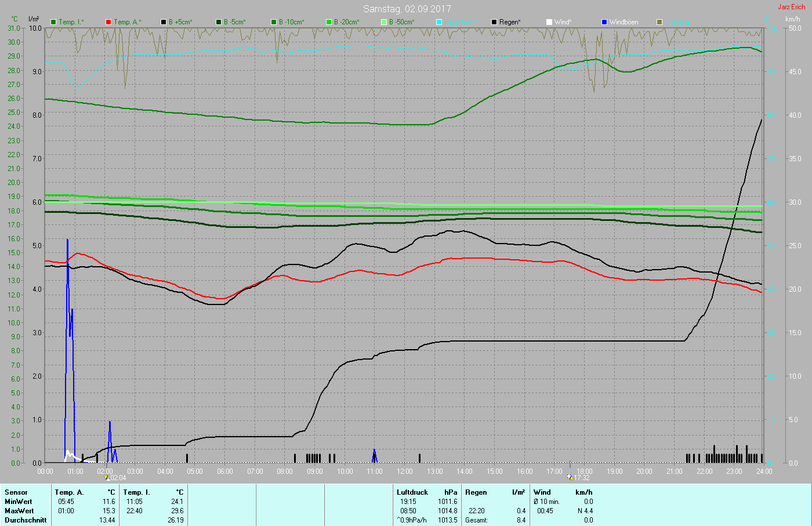
Task: Select the MaxWert row label
Action: pyautogui.click(x=19, y=511)
